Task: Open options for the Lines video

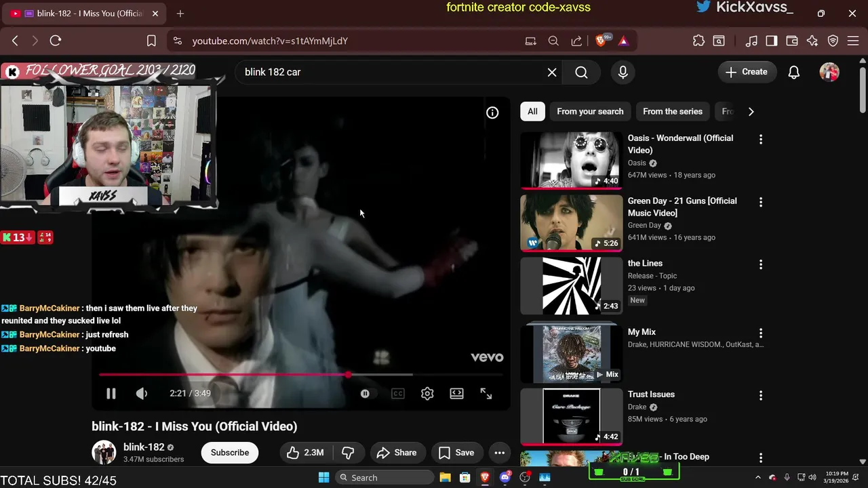Action: pos(761,264)
